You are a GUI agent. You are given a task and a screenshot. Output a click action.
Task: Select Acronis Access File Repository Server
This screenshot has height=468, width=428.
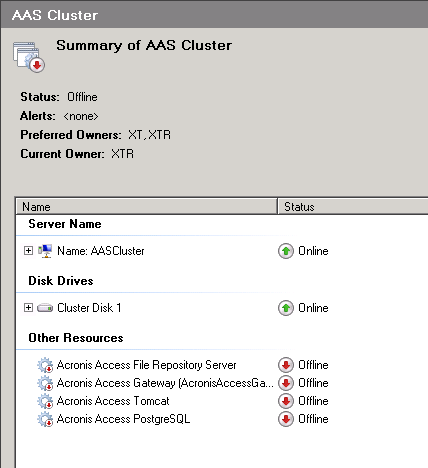(x=146, y=365)
